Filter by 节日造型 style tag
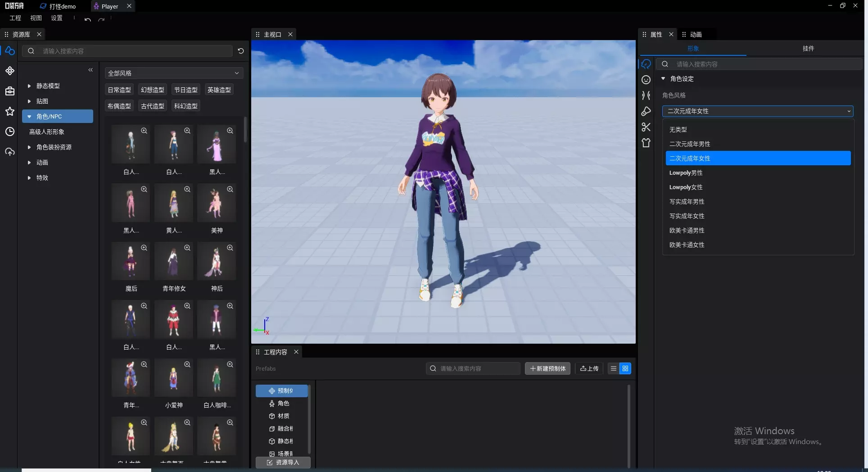Viewport: 868px width, 472px height. point(186,90)
